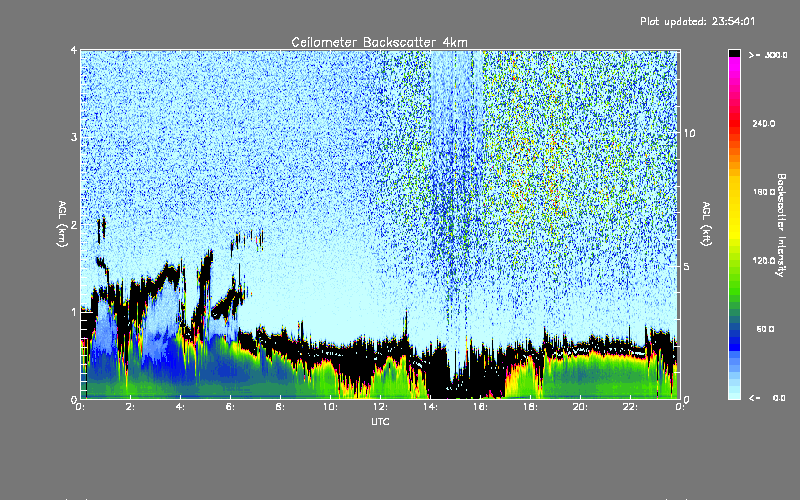
Task: Click the '4:' tick on the UTC axis
Action: tap(181, 407)
